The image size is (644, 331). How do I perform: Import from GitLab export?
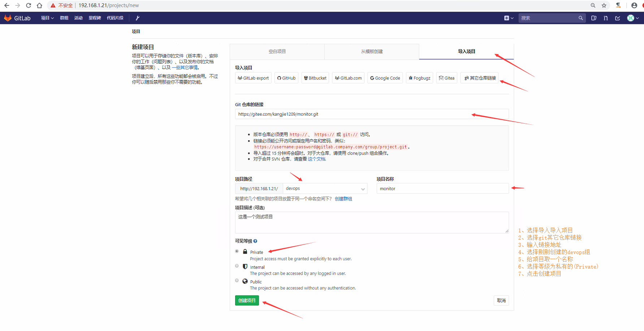253,78
